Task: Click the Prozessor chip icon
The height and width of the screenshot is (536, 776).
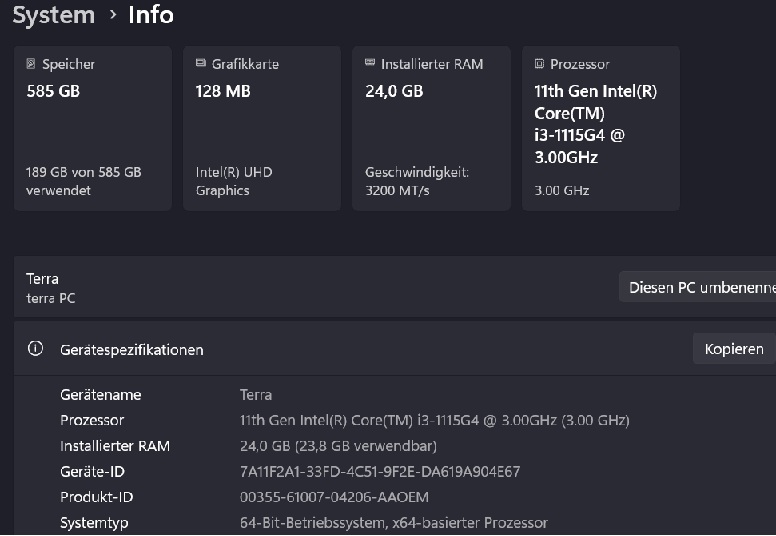Action: point(540,64)
